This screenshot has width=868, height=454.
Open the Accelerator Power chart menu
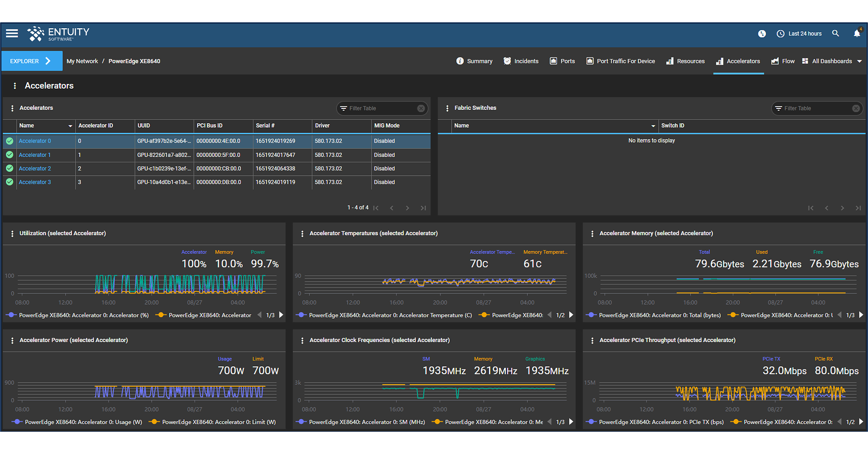[12, 341]
